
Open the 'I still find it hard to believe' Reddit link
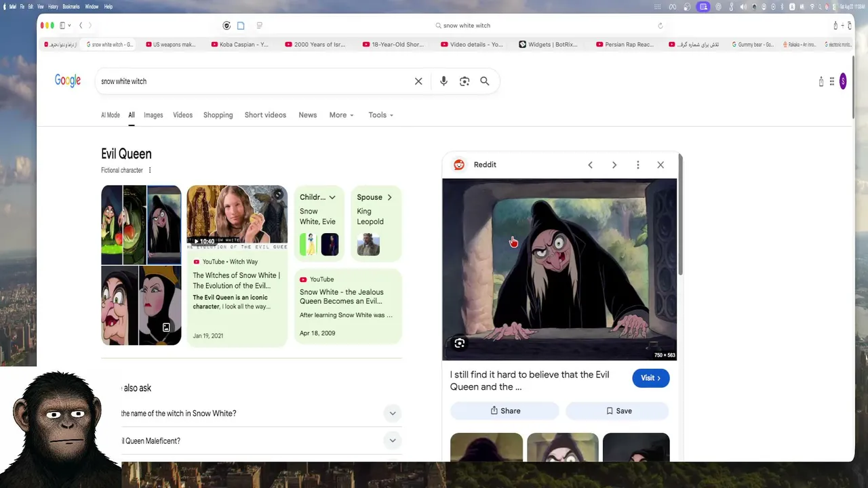pos(530,381)
